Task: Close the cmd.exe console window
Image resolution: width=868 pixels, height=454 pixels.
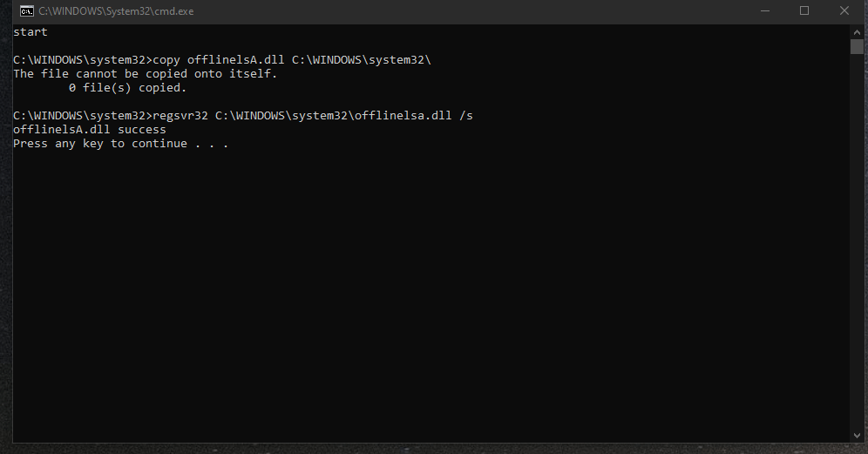Action: pos(844,11)
